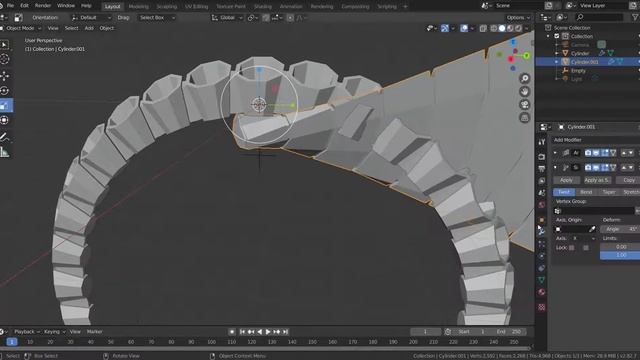640x360 pixels.
Task: Activate the Scale tool
Action: click(5, 105)
